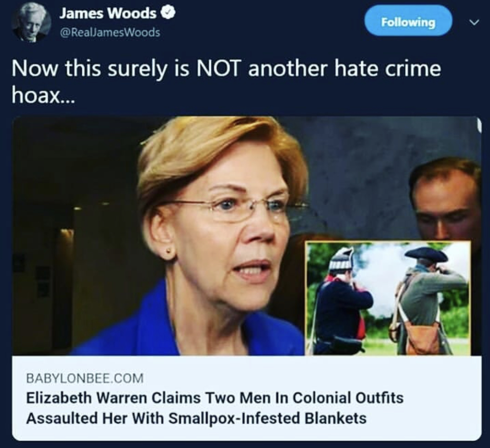This screenshot has width=490, height=448.
Task: Click the blue verified badge icon
Action: tap(169, 14)
